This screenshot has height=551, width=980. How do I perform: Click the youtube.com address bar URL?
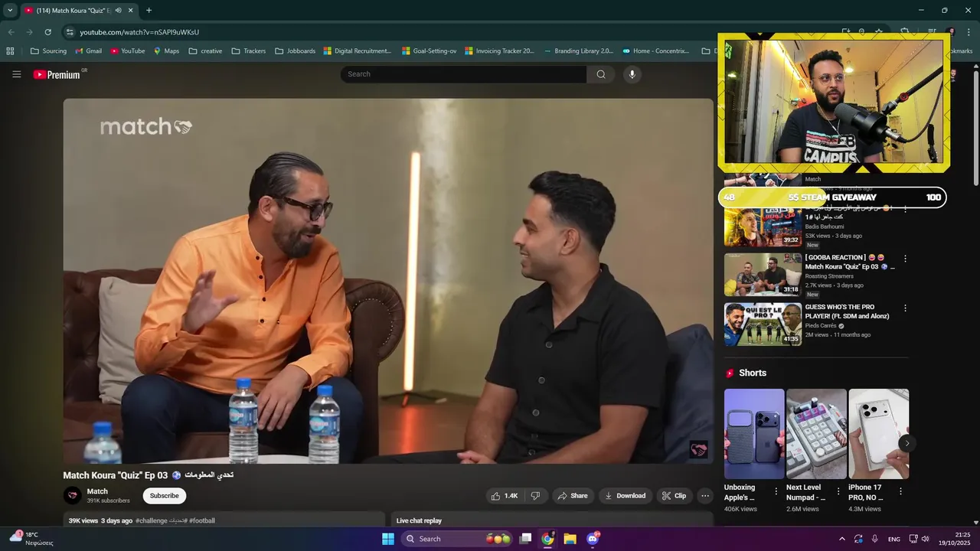[x=139, y=32]
